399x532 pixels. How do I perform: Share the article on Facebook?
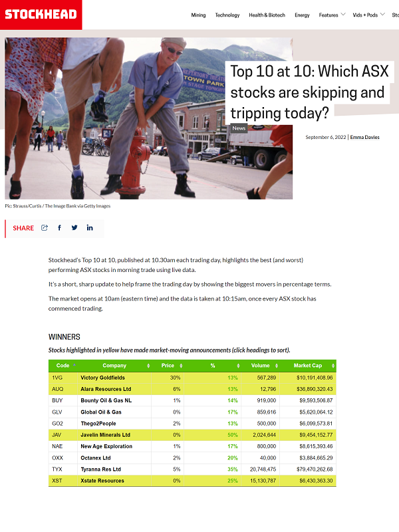[59, 227]
